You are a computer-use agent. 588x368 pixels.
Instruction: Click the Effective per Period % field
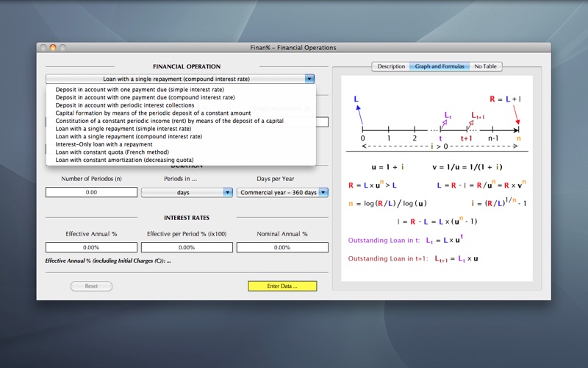187,247
